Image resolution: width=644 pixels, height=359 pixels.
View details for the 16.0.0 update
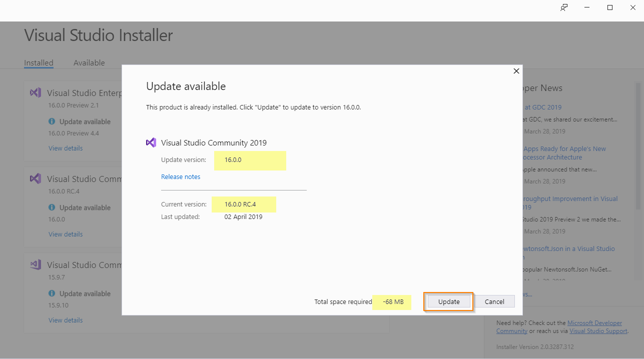pyautogui.click(x=66, y=234)
